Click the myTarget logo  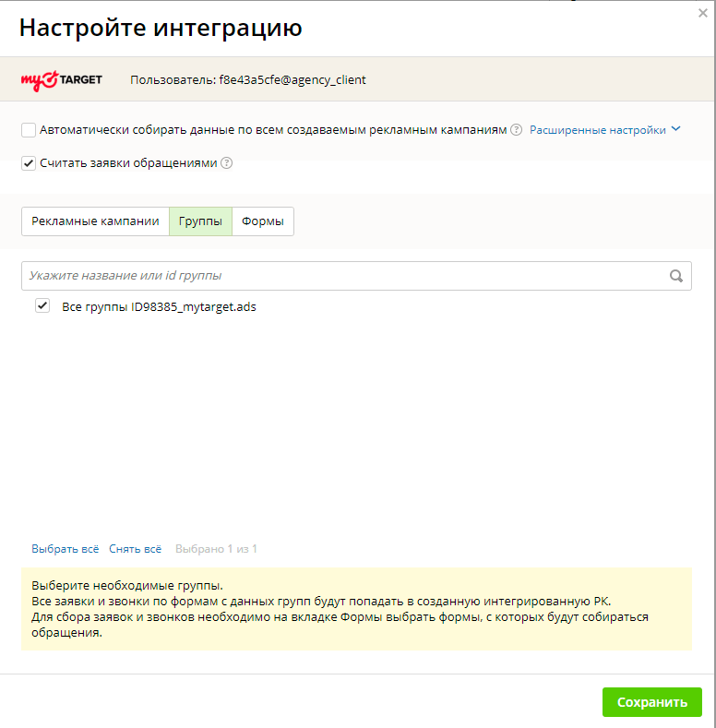click(61, 80)
